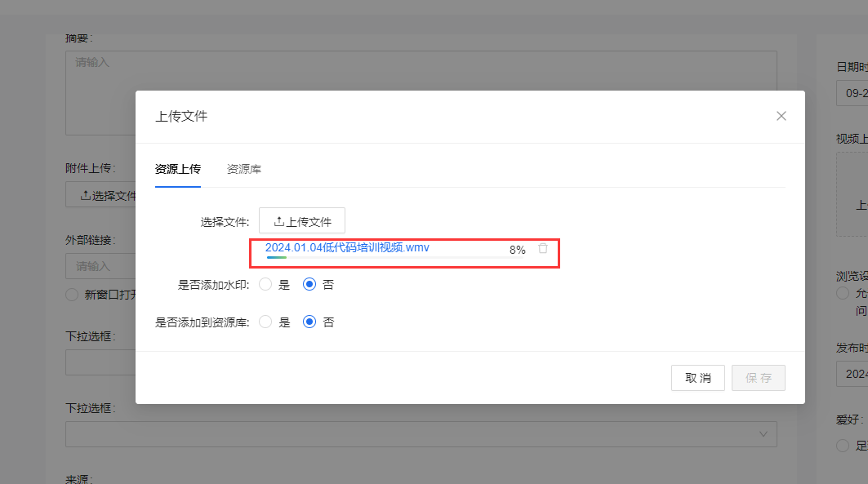
Task: Click the upload progress bar under the file name
Action: click(x=384, y=257)
